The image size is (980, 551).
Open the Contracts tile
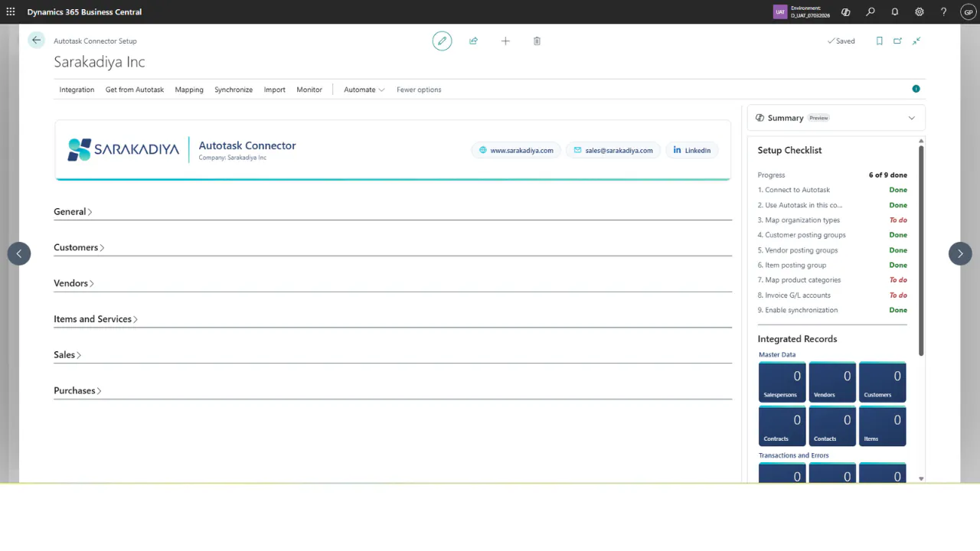pos(782,426)
